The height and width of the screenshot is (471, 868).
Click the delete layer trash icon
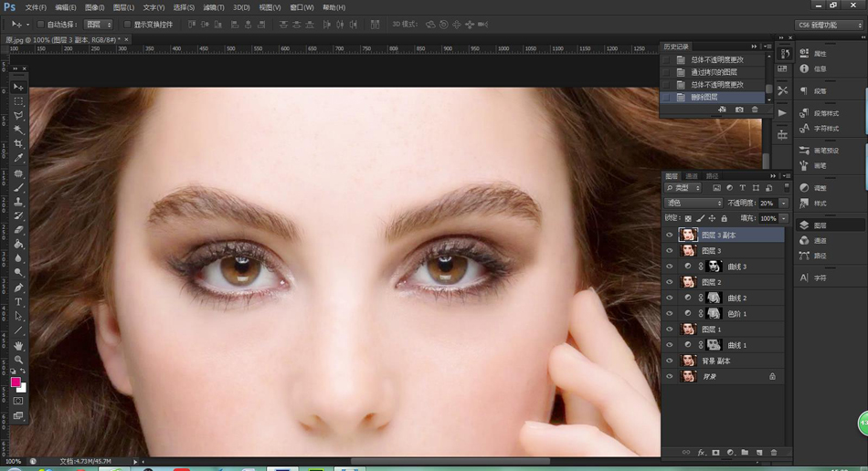pyautogui.click(x=773, y=453)
